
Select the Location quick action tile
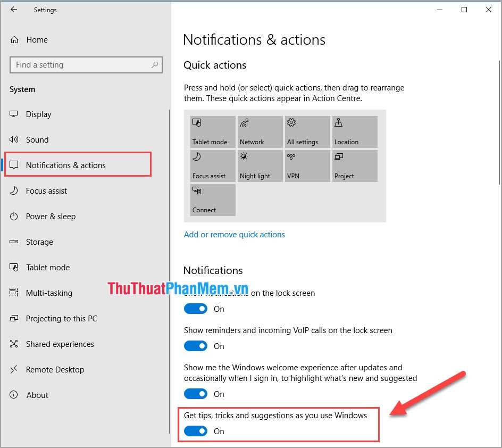354,131
